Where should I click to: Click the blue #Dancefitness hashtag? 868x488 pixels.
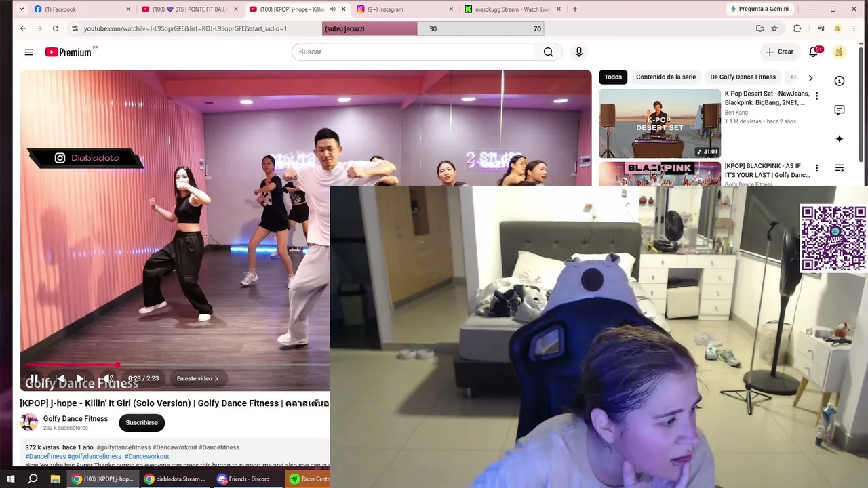(x=45, y=457)
